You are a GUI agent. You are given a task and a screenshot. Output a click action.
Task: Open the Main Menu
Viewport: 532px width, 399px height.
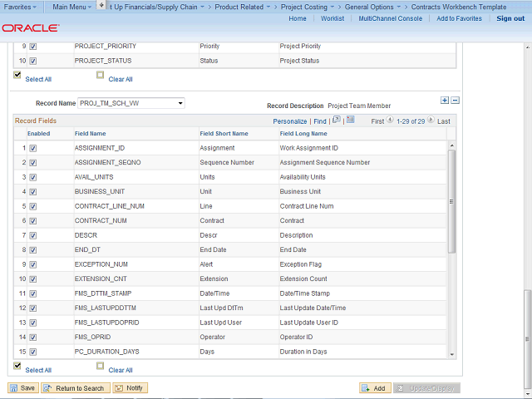tap(72, 7)
